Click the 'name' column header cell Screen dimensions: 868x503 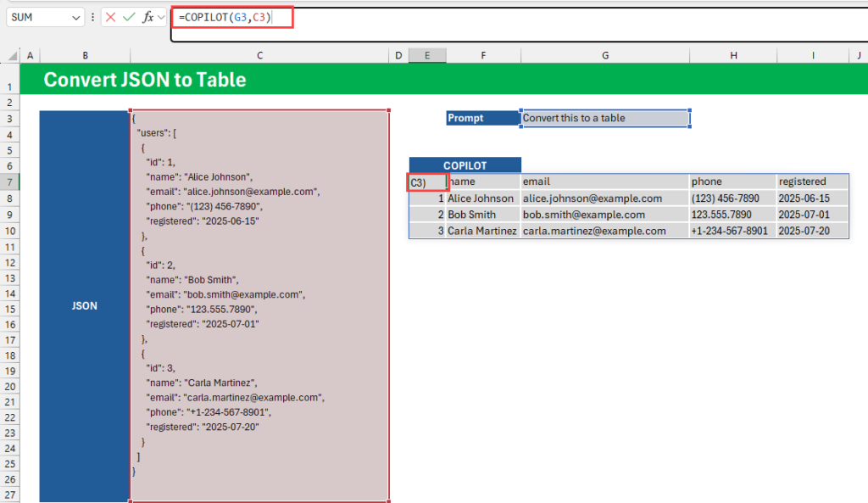pos(483,182)
